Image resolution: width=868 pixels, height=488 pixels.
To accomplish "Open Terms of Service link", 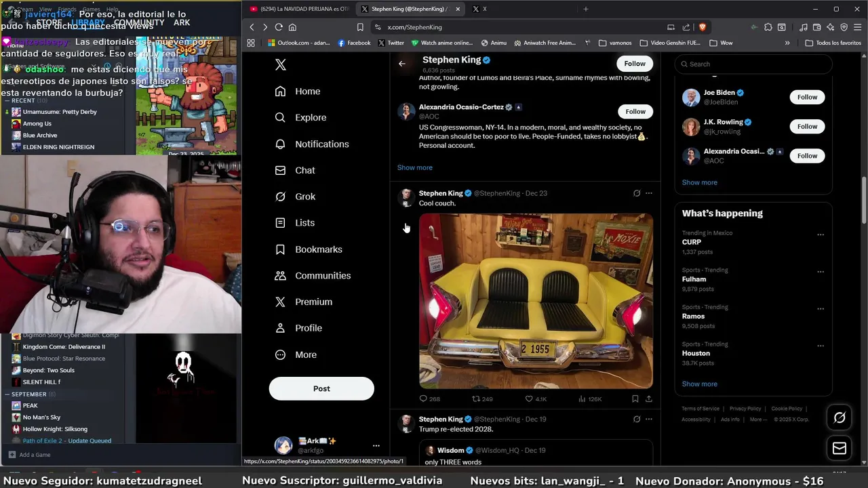I will [x=701, y=409].
